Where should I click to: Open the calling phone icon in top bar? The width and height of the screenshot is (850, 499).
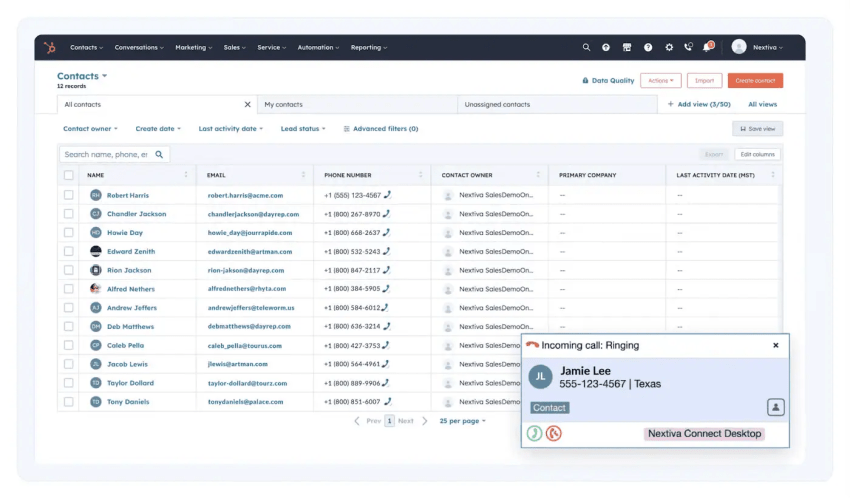point(688,47)
